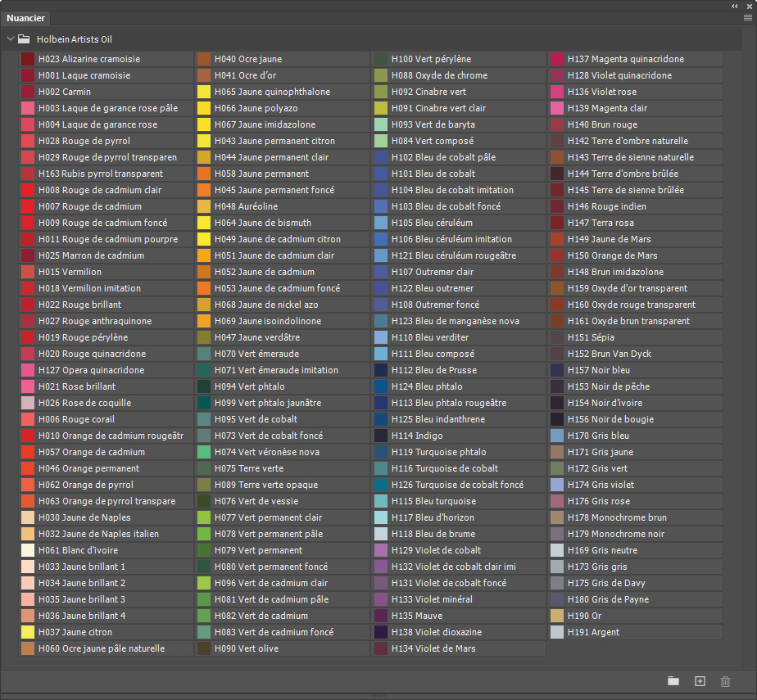Screen dimensions: 757x700
Task: Collapse the panel with the double-arrow icon
Action: [735, 5]
